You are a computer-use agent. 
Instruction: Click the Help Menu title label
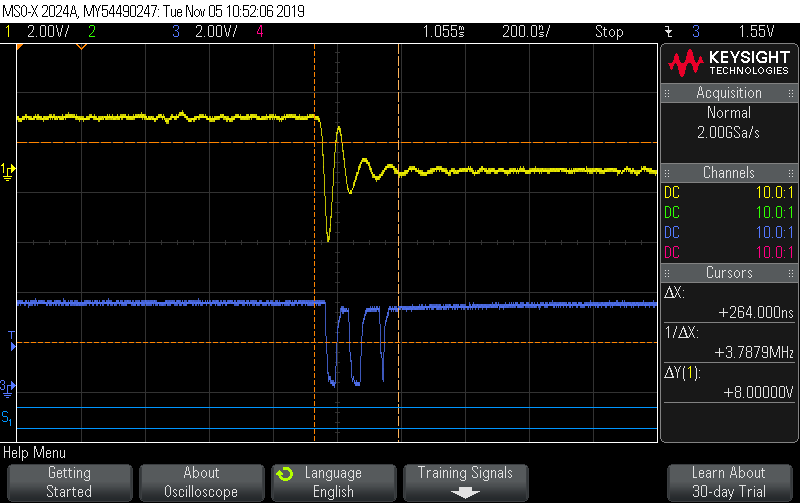click(34, 453)
